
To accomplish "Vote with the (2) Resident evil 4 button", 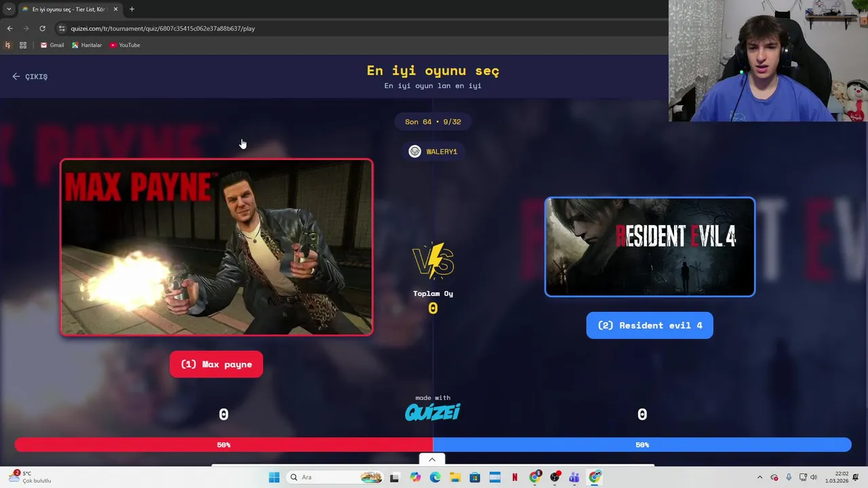I will point(650,325).
